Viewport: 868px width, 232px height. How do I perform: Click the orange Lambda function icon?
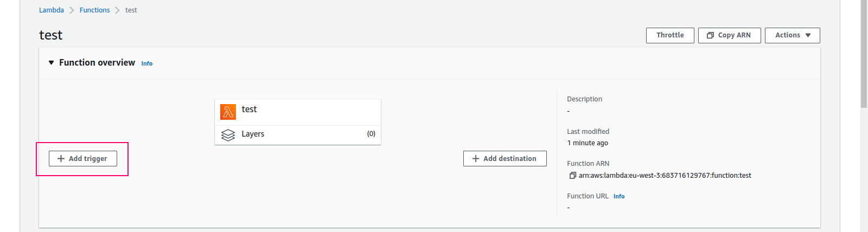228,112
